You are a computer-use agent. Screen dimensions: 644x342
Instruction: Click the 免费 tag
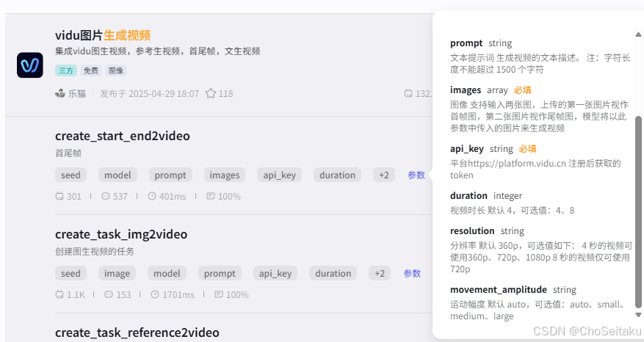click(x=91, y=70)
